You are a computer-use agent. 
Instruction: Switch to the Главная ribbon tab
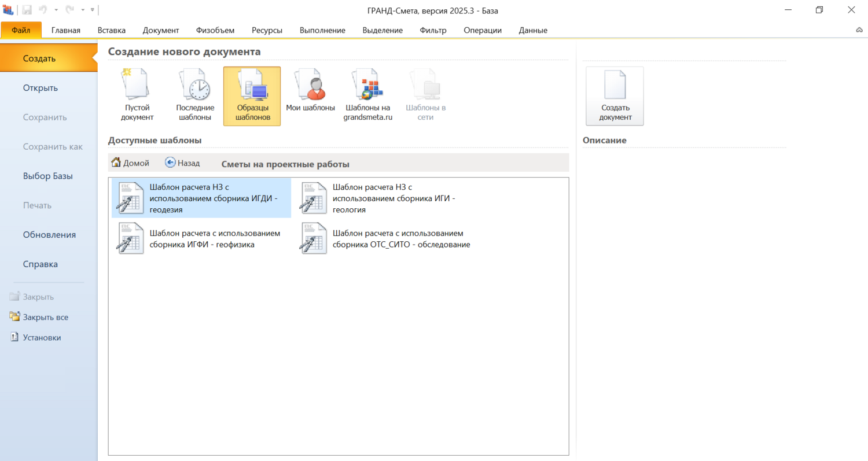pos(66,30)
